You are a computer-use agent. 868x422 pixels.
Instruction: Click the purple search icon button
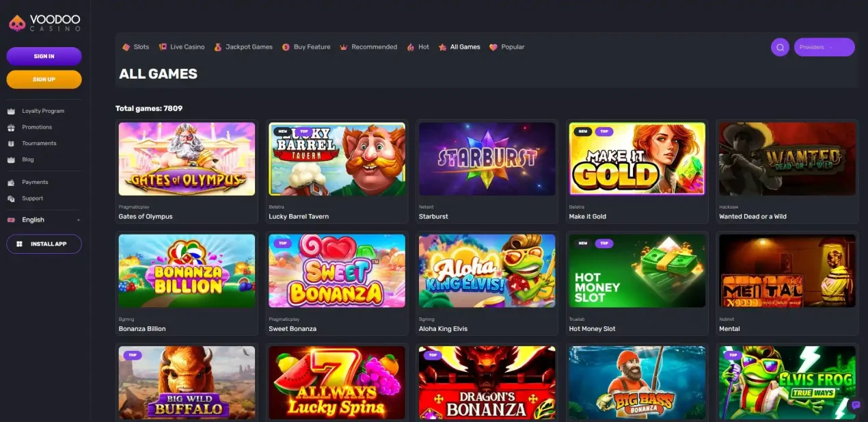pos(780,47)
